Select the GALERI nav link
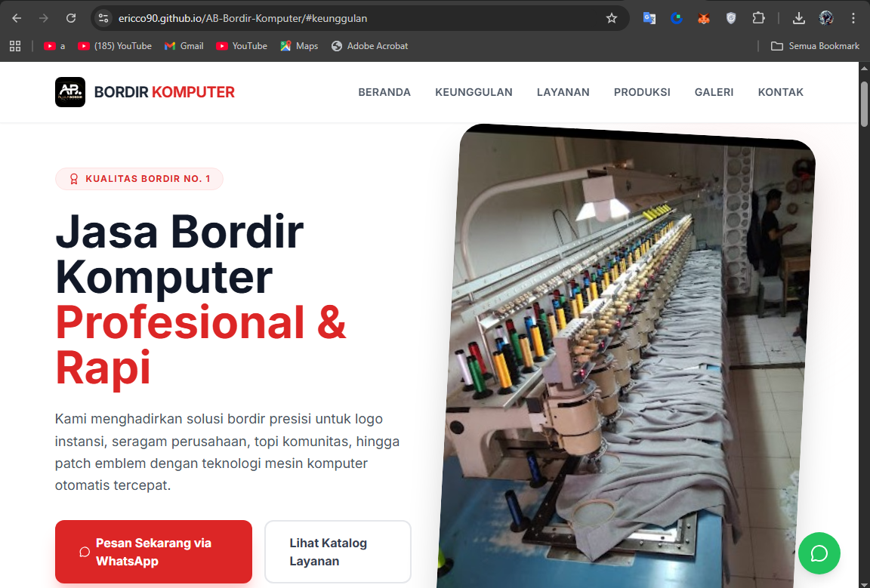Viewport: 870px width, 588px height. click(714, 91)
